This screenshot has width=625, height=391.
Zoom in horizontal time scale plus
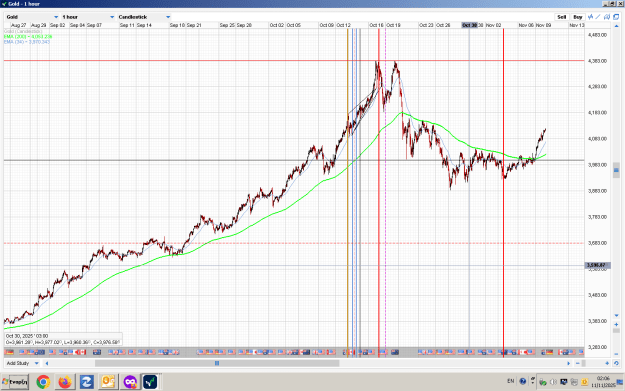607,363
